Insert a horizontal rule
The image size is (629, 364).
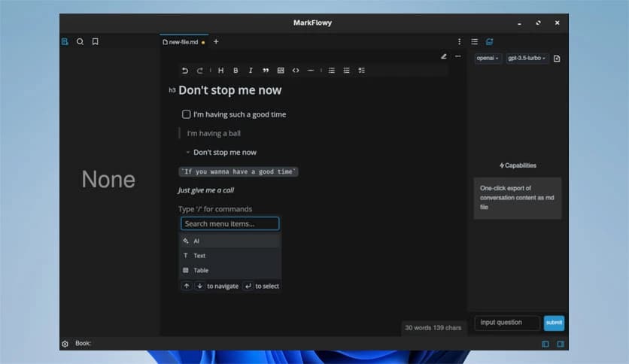[x=311, y=71]
